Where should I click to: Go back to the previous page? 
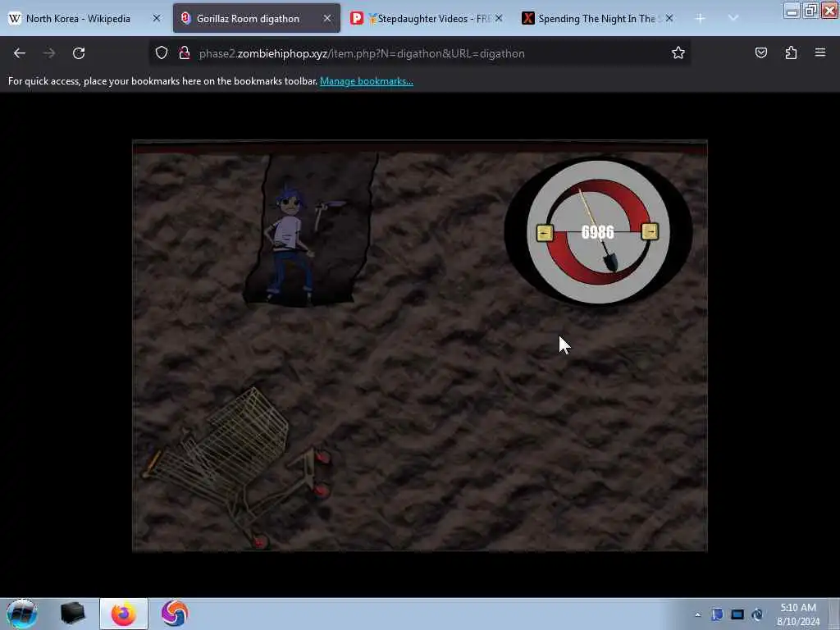20,53
